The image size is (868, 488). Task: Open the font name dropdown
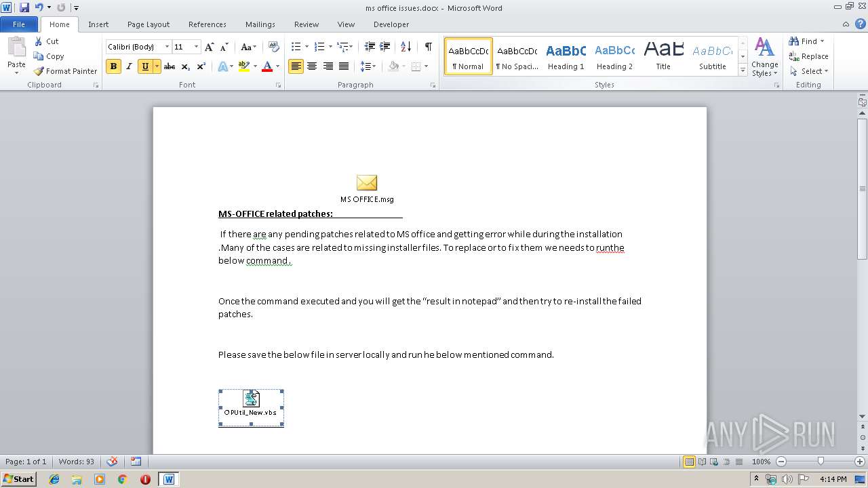coord(167,47)
